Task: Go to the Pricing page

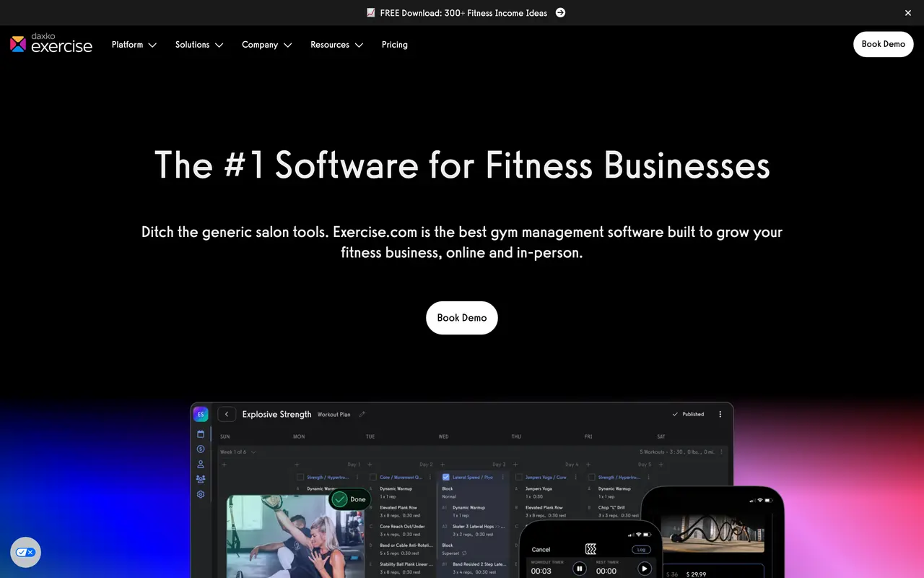Action: click(395, 45)
